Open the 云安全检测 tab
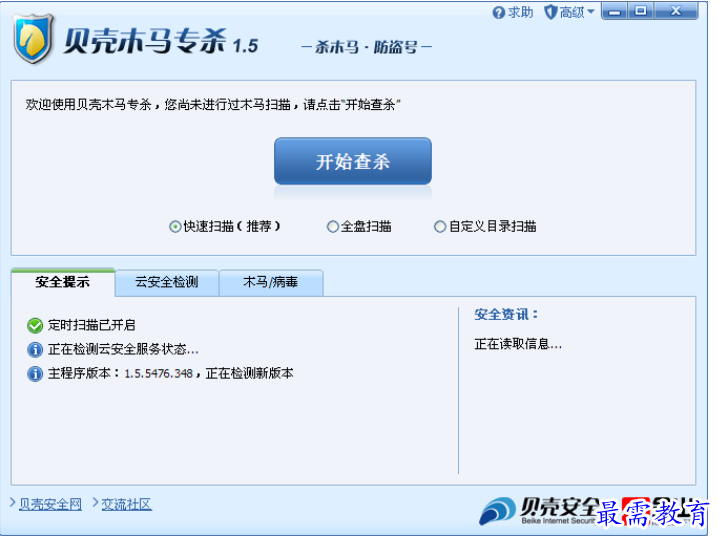Screen dimensions: 718x545 point(167,282)
